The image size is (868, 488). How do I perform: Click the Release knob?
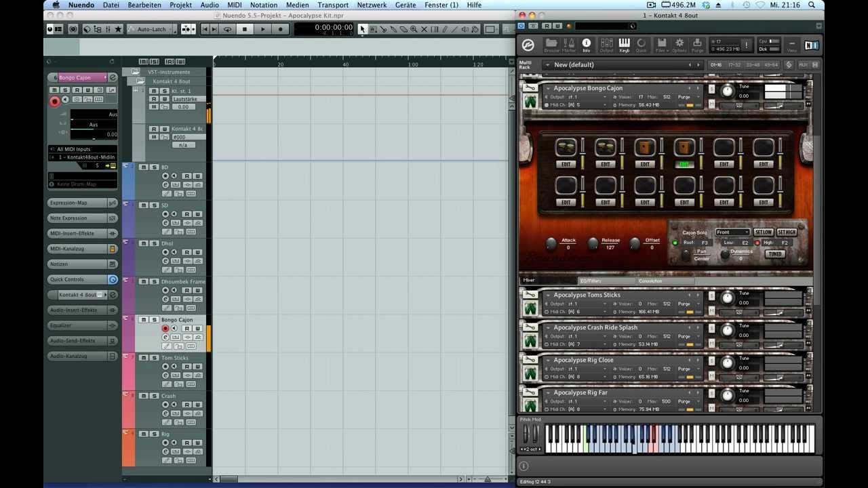[593, 243]
